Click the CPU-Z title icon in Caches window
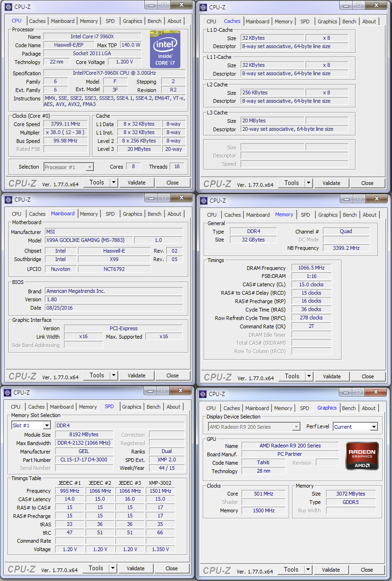This screenshot has width=392, height=581. click(203, 7)
